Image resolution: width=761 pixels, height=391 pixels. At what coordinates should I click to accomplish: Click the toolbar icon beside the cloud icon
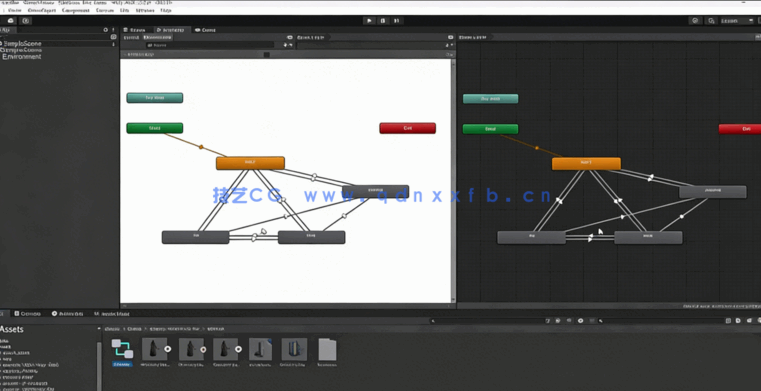pos(26,21)
